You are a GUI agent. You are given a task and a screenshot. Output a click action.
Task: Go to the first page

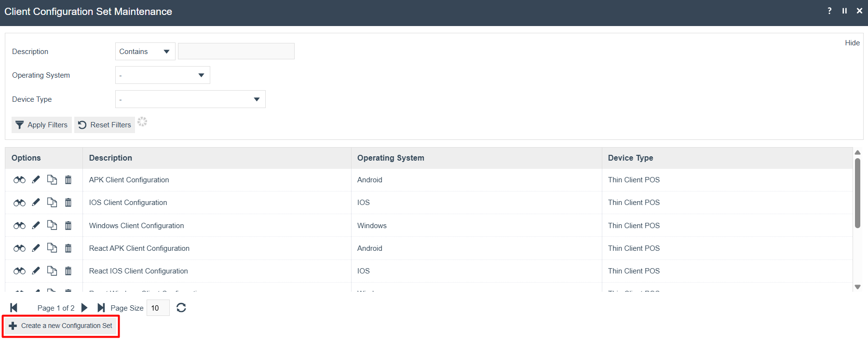[14, 308]
